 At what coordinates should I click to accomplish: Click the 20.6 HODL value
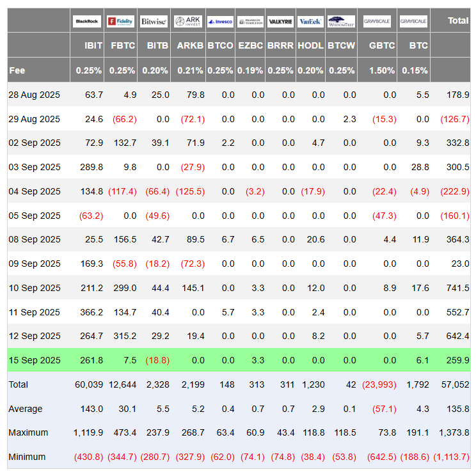click(315, 239)
